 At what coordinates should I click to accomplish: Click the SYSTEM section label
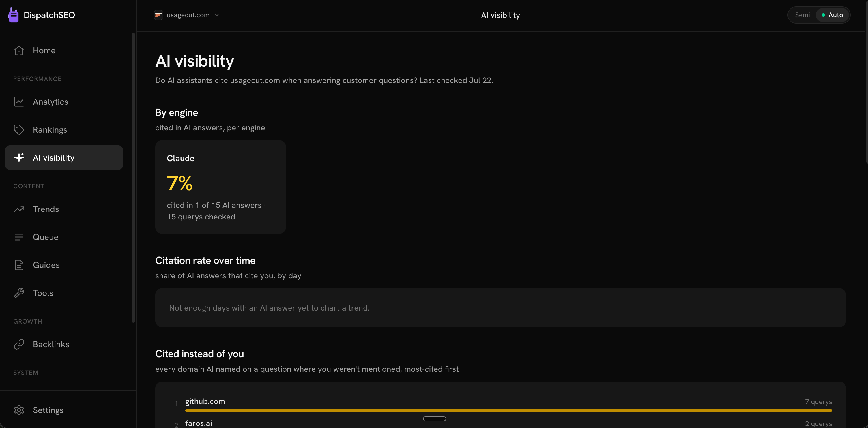26,373
